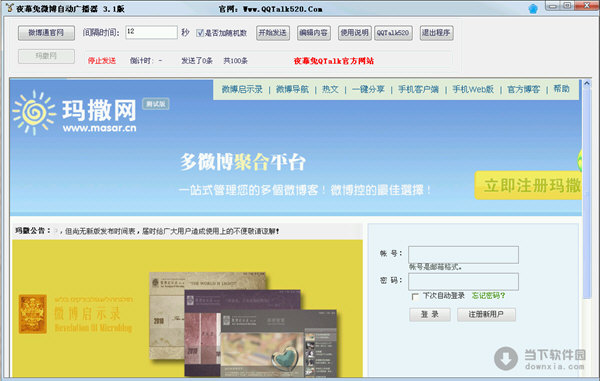Focus the 间隔时间 interval input field

[152, 33]
